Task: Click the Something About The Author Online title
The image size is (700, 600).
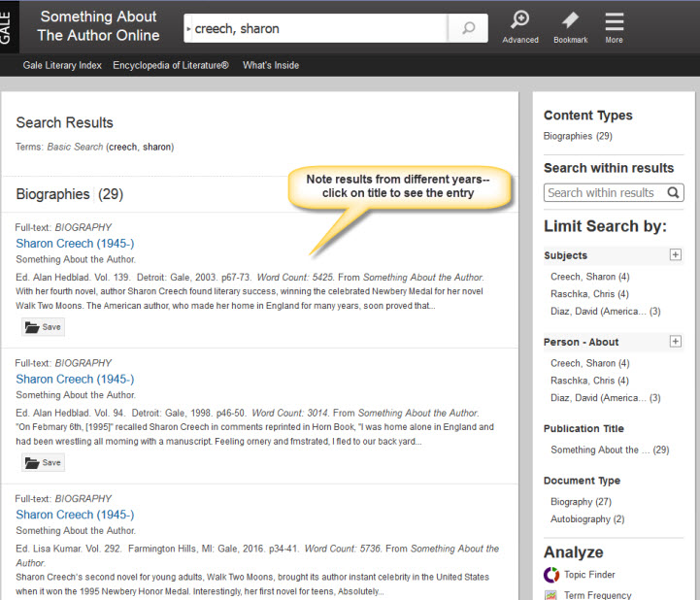Action: [x=98, y=26]
